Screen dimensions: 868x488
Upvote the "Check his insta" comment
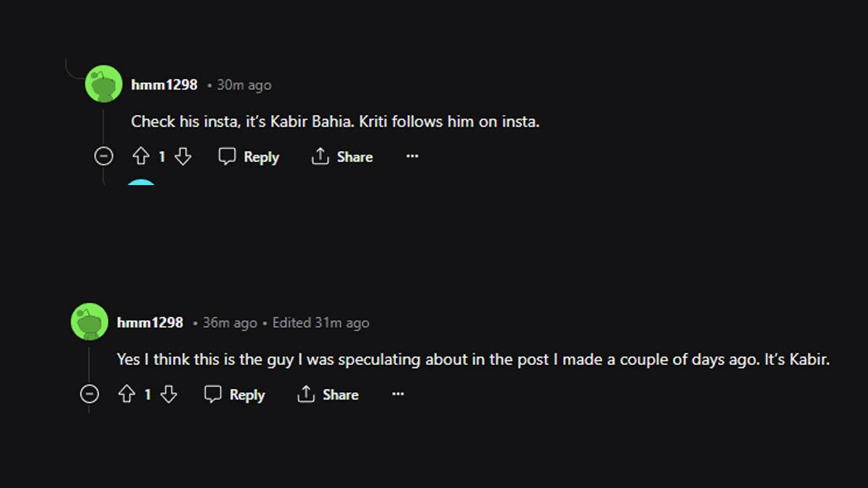141,157
